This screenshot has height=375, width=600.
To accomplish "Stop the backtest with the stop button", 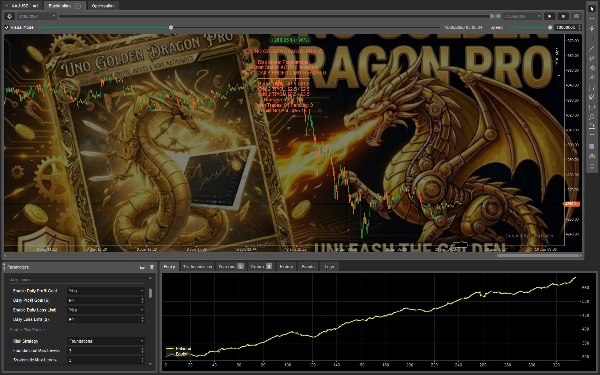I will point(563,16).
